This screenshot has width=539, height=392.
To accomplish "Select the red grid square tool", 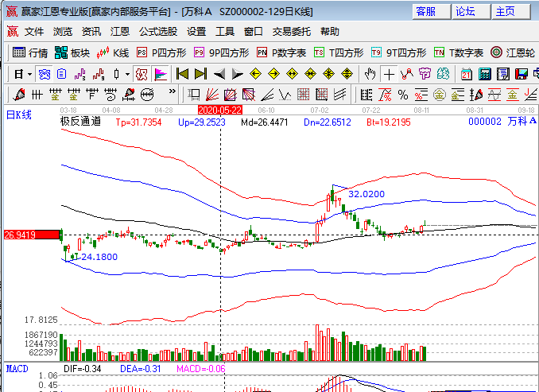I will tap(303, 94).
